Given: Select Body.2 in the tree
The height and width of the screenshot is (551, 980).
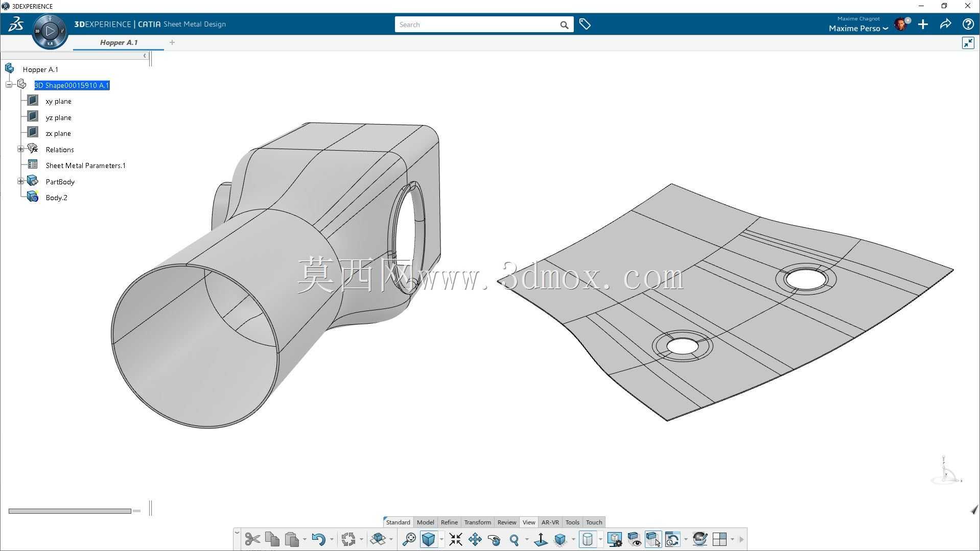Looking at the screenshot, I should coord(56,198).
